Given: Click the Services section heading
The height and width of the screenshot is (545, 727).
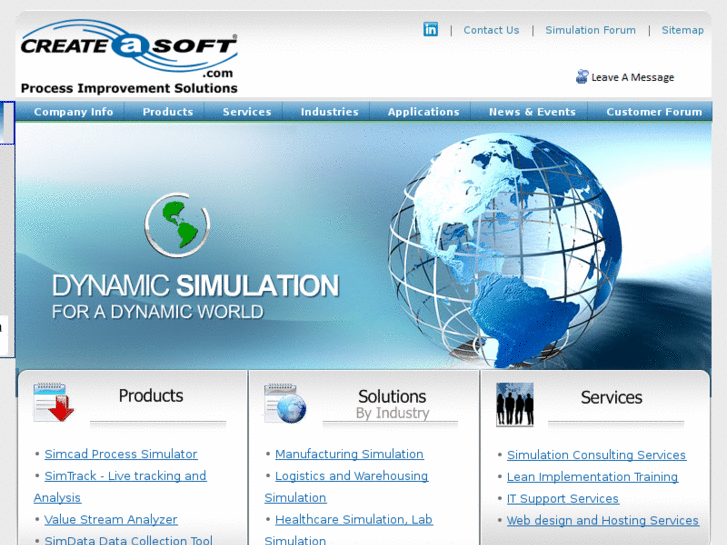Looking at the screenshot, I should pyautogui.click(x=612, y=398).
